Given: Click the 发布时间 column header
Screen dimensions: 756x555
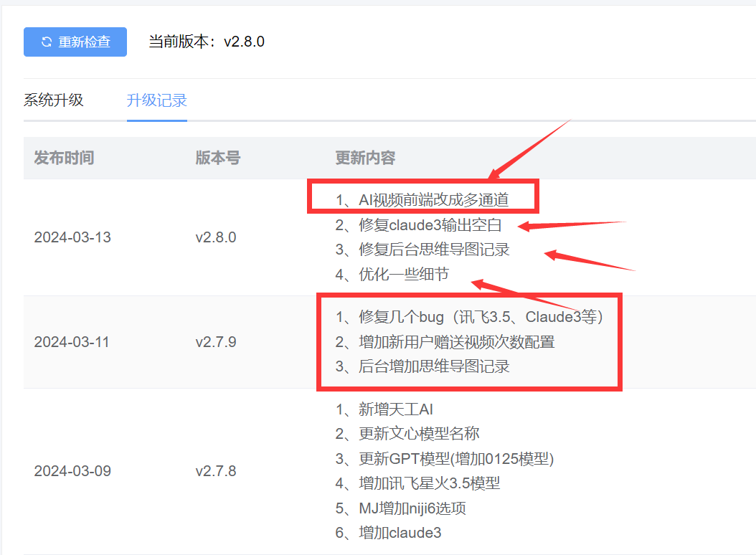Looking at the screenshot, I should click(x=64, y=158).
